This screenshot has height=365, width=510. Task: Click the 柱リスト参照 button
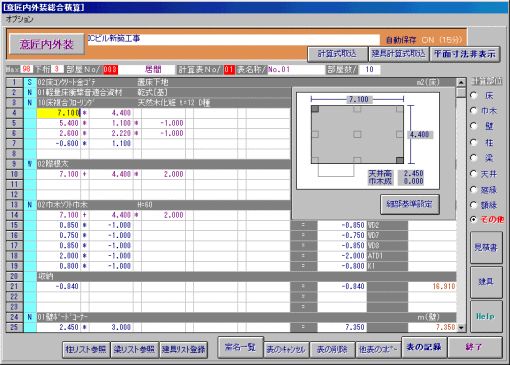pyautogui.click(x=86, y=350)
